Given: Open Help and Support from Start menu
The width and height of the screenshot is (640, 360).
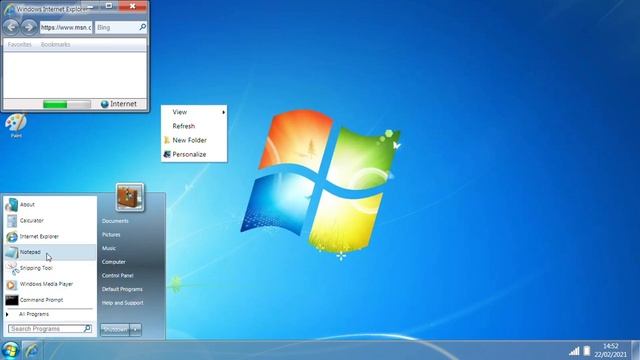Looking at the screenshot, I should [122, 303].
